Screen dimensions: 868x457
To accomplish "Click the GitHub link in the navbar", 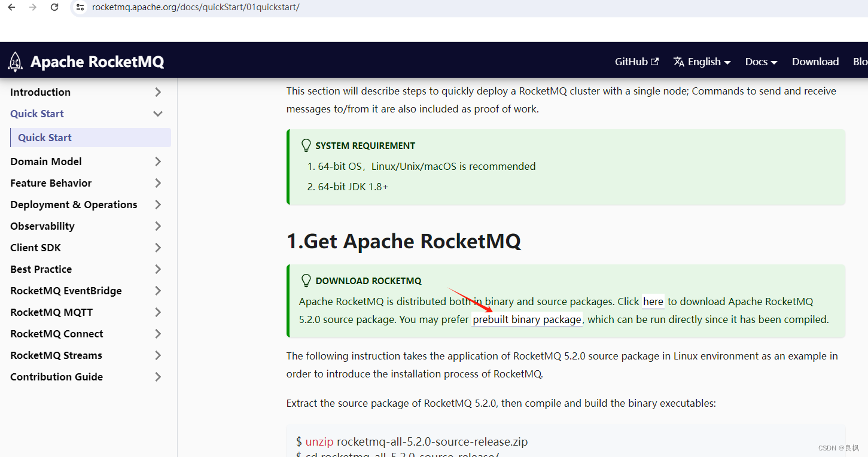I will [x=630, y=61].
